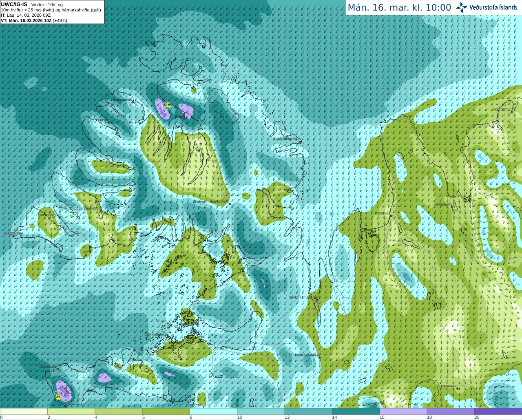Screen dimensions: 522x420
Task: Click the 'Siglufjörður' station label
Action: coord(502,109)
